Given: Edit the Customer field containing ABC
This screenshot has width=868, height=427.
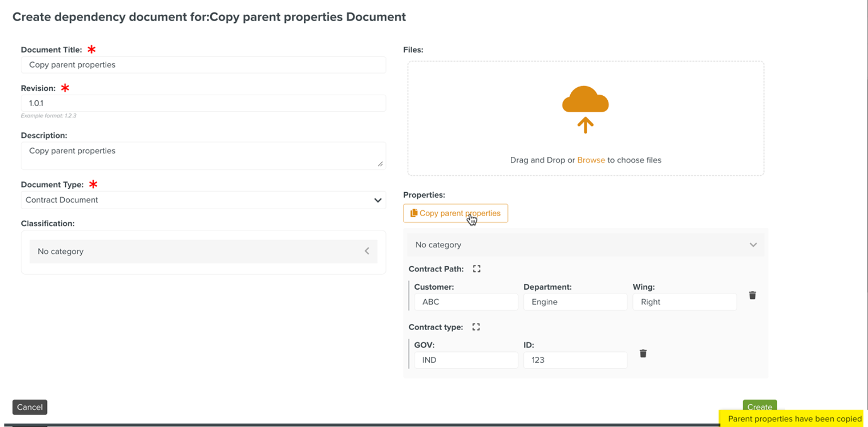Looking at the screenshot, I should 466,302.
